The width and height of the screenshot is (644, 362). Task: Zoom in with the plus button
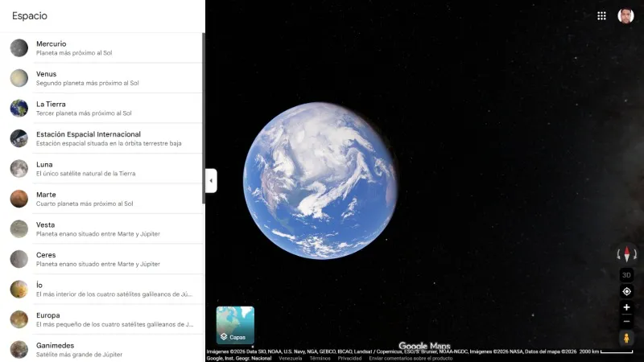[626, 307]
